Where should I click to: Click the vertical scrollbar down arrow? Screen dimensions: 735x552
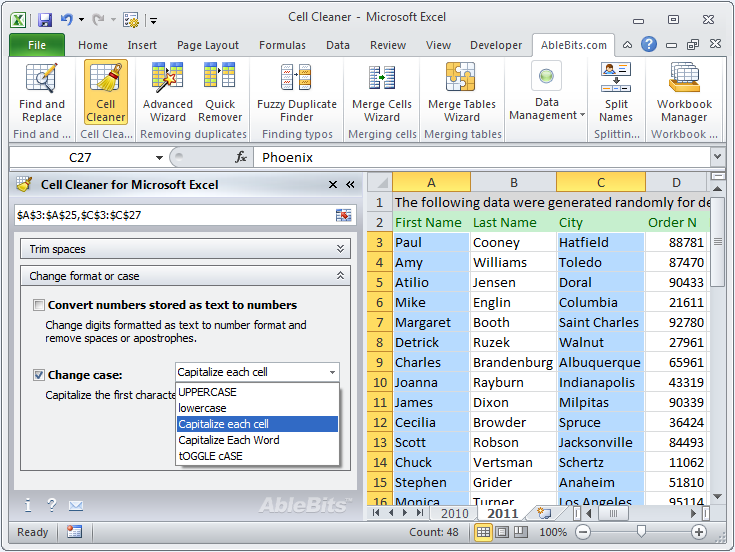tap(717, 497)
